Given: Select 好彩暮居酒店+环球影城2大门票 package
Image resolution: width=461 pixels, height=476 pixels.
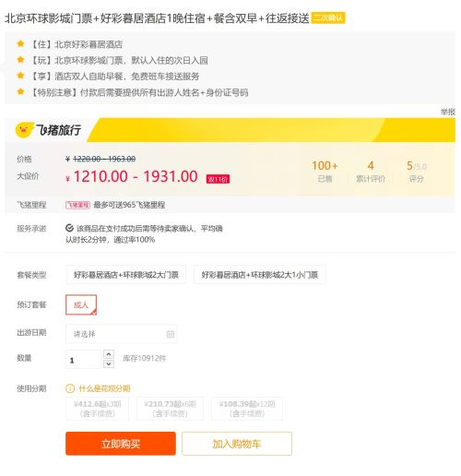Looking at the screenshot, I should point(126,275).
